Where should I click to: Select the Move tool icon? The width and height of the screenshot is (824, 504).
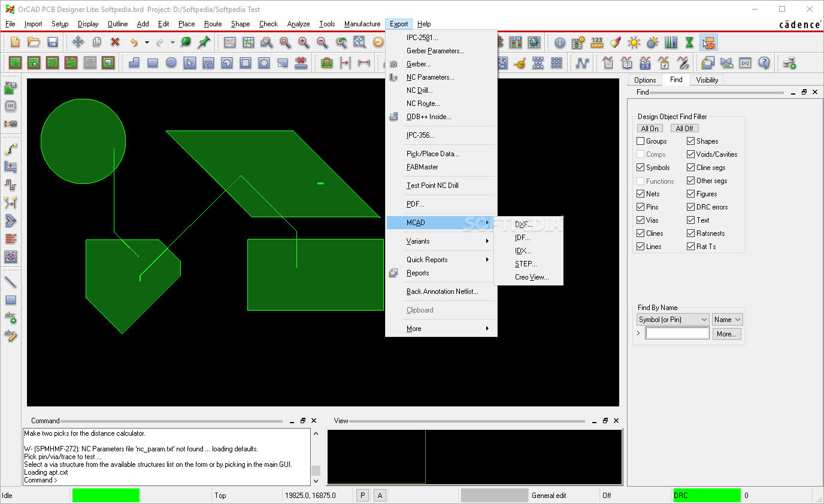(x=78, y=42)
